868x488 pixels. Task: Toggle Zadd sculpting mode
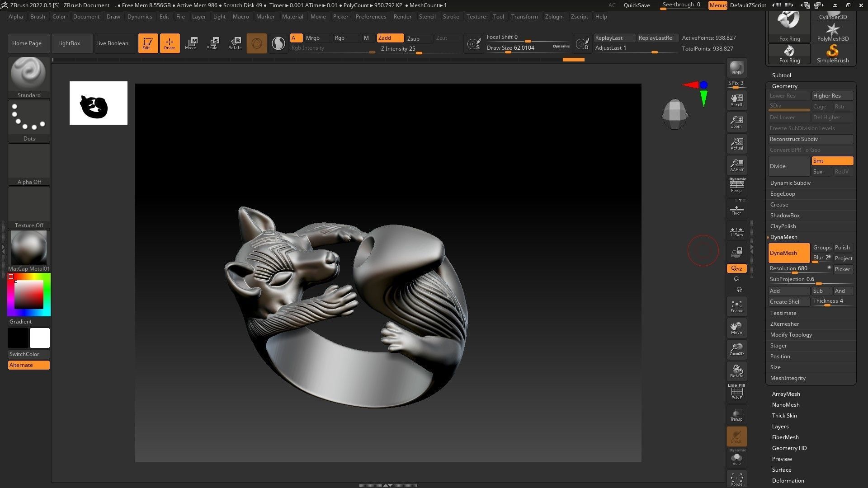(390, 38)
